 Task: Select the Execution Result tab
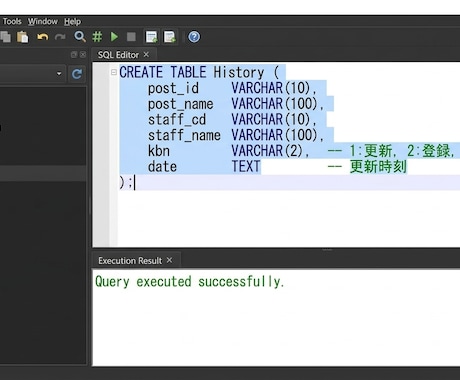click(130, 261)
